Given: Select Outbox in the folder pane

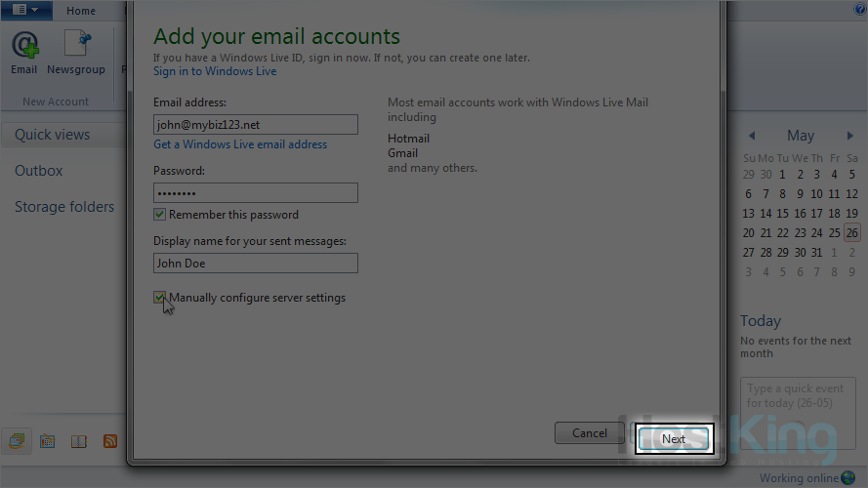Looking at the screenshot, I should (39, 171).
